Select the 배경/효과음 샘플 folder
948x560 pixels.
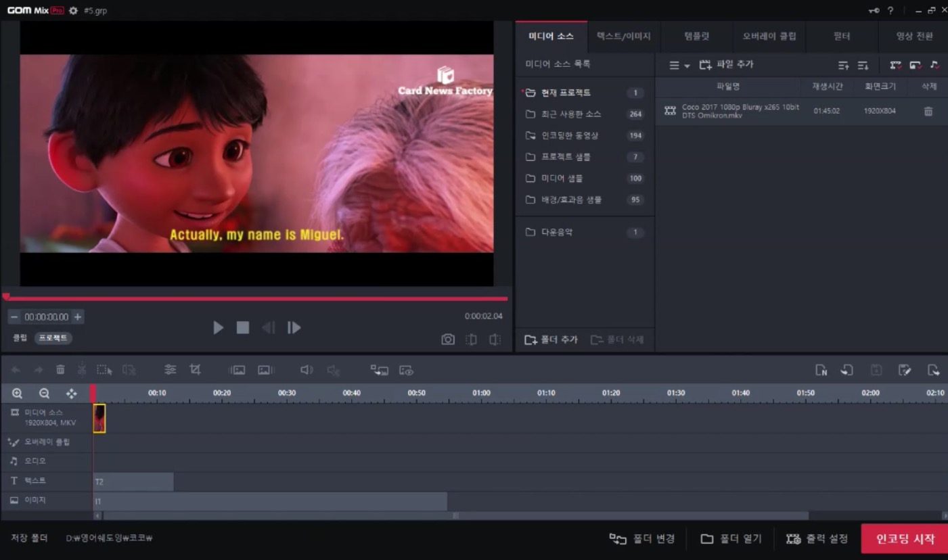(x=585, y=200)
